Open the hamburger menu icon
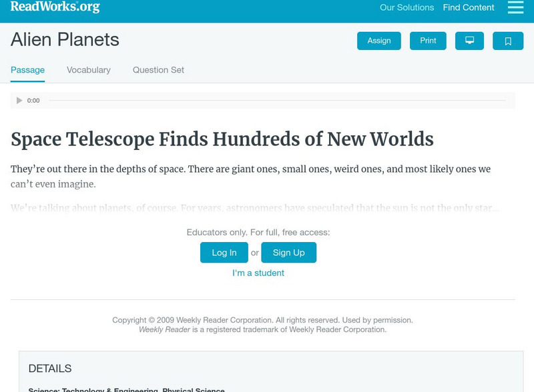Image resolution: width=534 pixels, height=392 pixels. tap(515, 7)
